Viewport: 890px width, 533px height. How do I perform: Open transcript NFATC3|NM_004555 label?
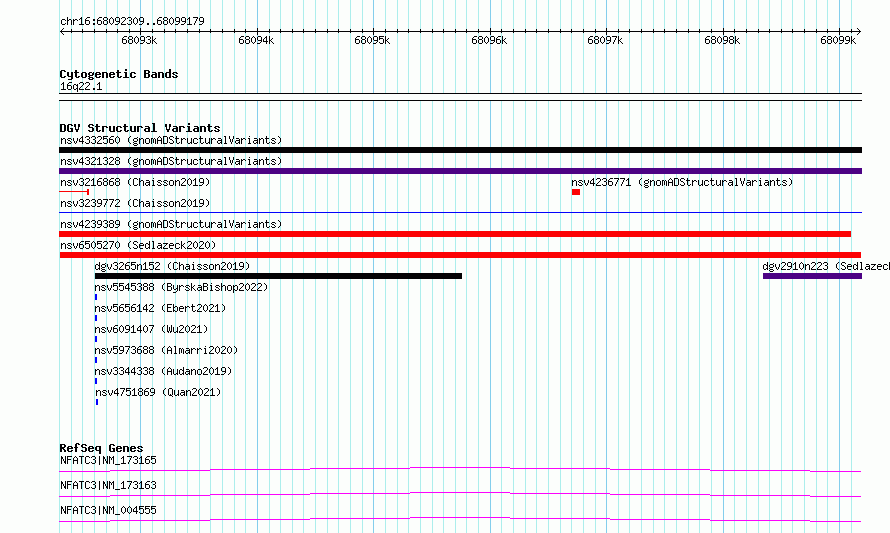[x=108, y=510]
